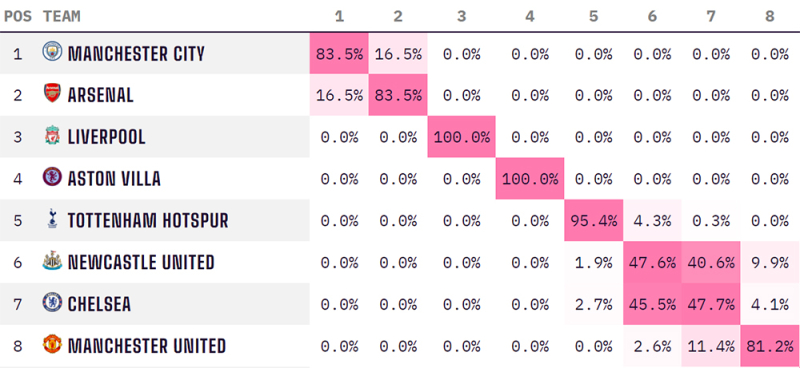
Task: Select Liverpool's 100.0% third-place cell
Action: 461,137
